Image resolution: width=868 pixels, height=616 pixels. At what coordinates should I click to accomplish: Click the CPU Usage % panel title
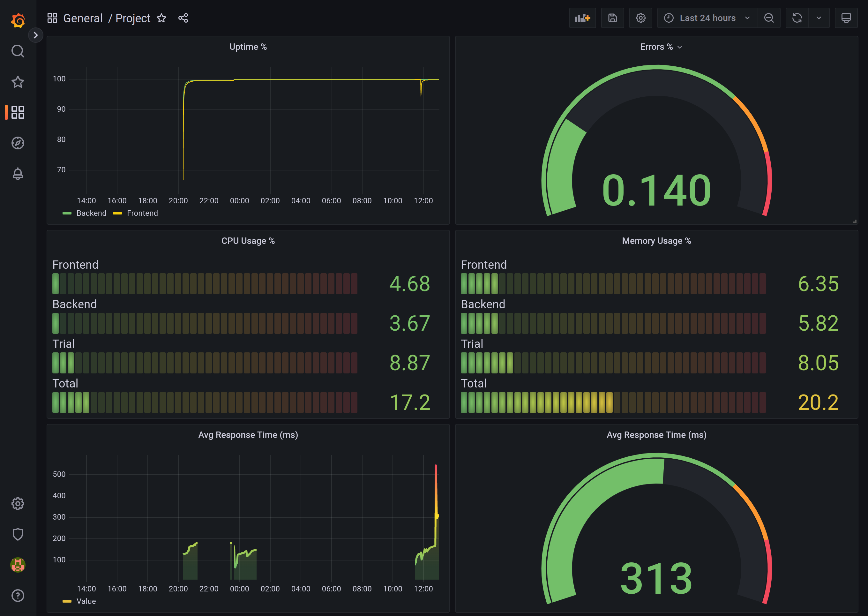pyautogui.click(x=248, y=241)
